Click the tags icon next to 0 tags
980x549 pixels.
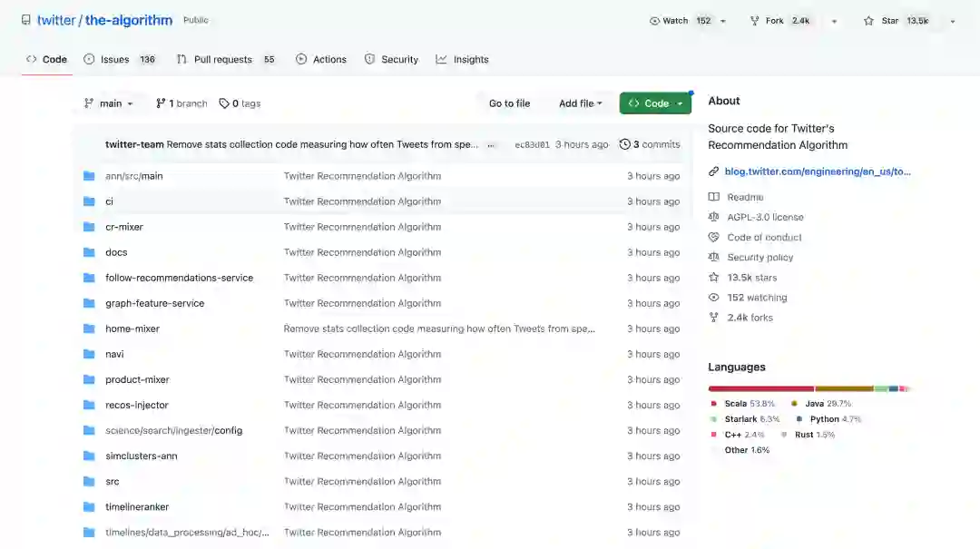tap(225, 103)
